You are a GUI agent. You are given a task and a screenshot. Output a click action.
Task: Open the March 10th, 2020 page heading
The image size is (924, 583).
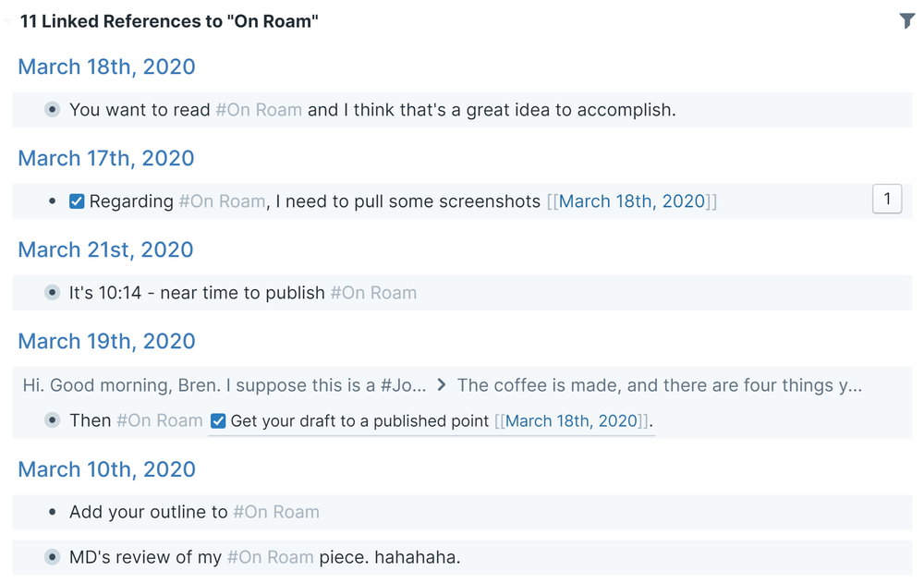[x=106, y=469]
